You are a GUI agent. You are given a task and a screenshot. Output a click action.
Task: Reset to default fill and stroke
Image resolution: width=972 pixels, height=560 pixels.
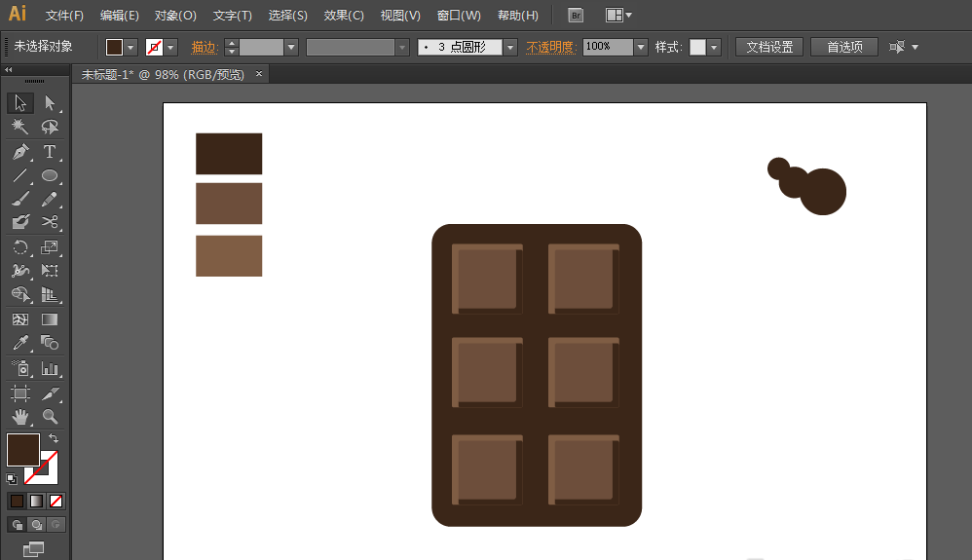click(x=11, y=479)
